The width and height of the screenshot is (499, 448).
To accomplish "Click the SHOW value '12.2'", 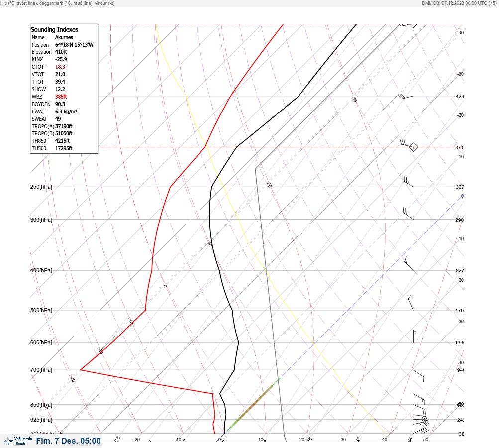I will (x=60, y=89).
